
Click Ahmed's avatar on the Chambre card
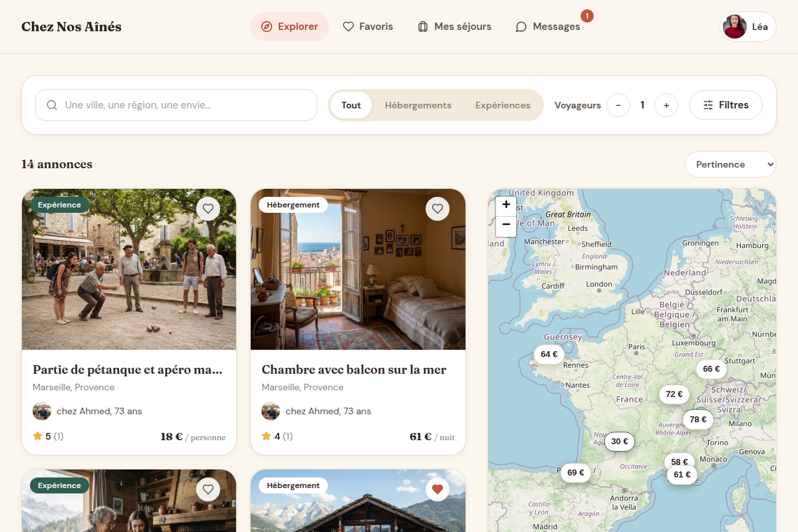pyautogui.click(x=271, y=411)
